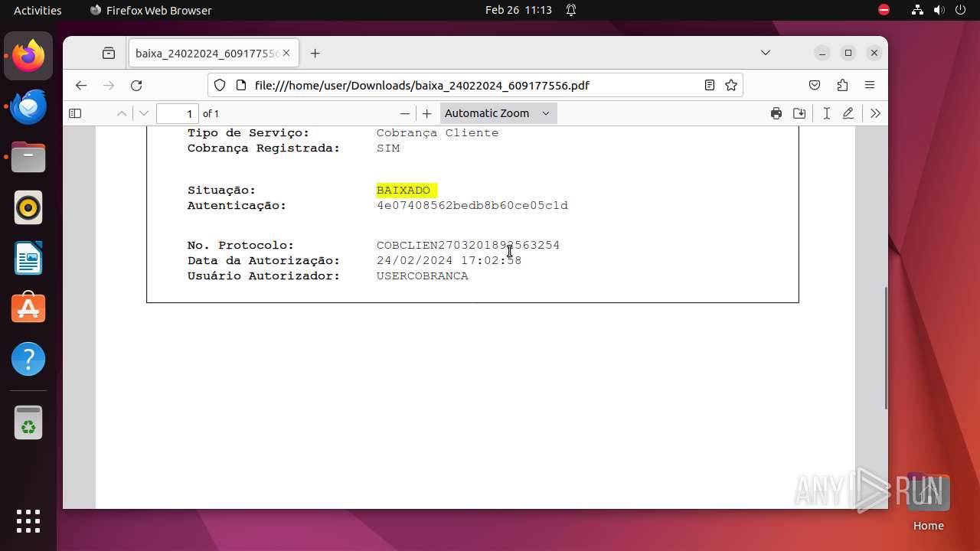Click the highlighted BAIXADO status text
The image size is (980, 551).
point(407,190)
